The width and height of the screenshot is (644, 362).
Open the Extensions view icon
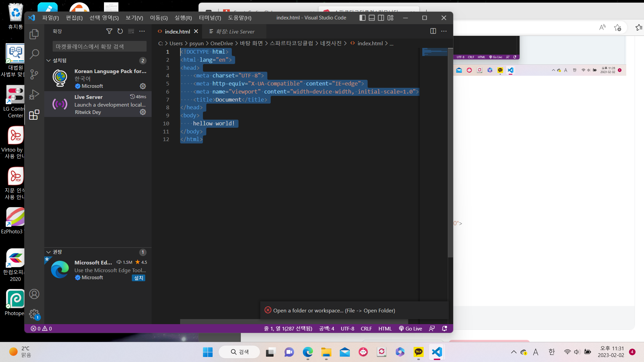click(34, 115)
